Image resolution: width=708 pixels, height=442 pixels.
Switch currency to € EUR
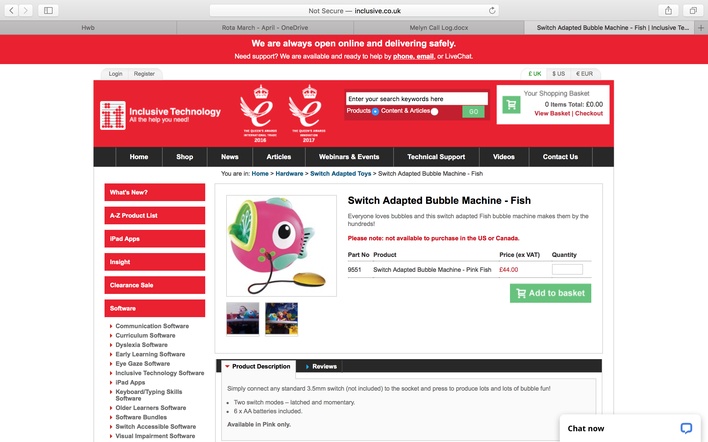point(584,74)
